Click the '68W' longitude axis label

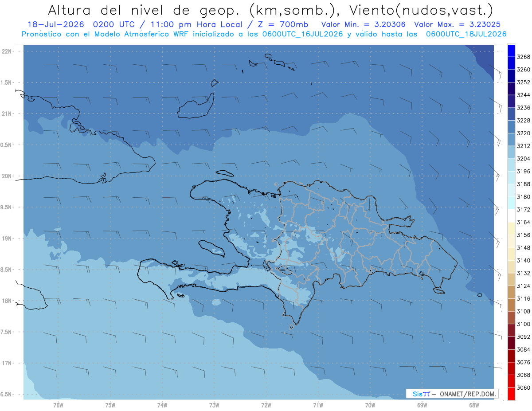point(474,405)
